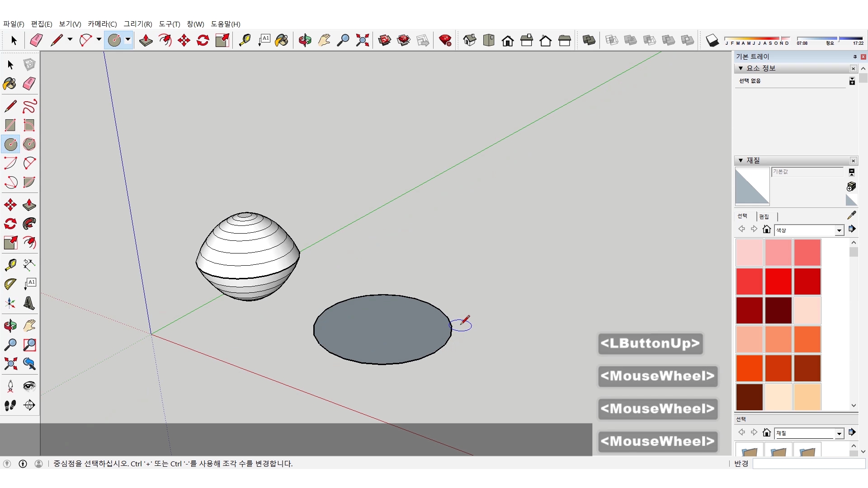This screenshot has height=488, width=868.
Task: Expand the circle tool dropdown arrow
Action: pyautogui.click(x=128, y=40)
